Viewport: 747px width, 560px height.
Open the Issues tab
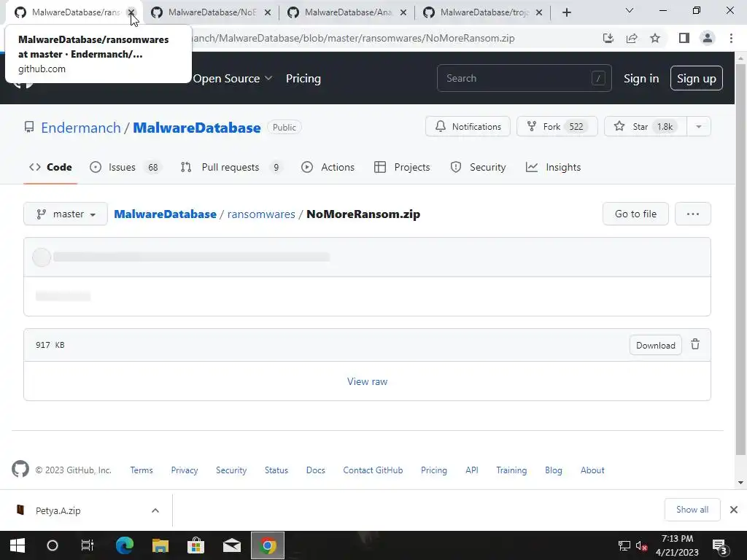pos(125,167)
